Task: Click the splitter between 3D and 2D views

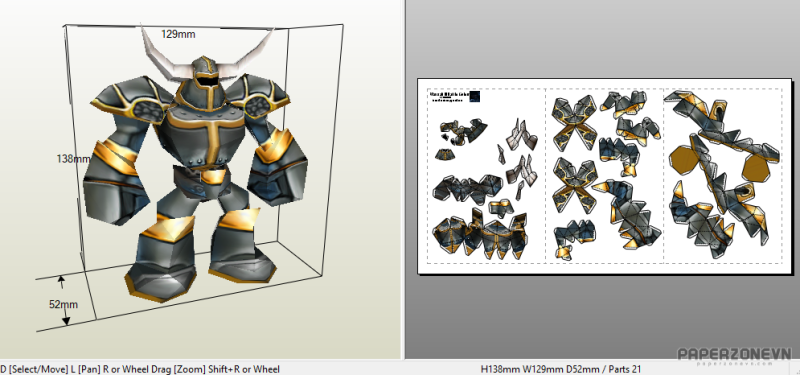Action: coord(403,179)
